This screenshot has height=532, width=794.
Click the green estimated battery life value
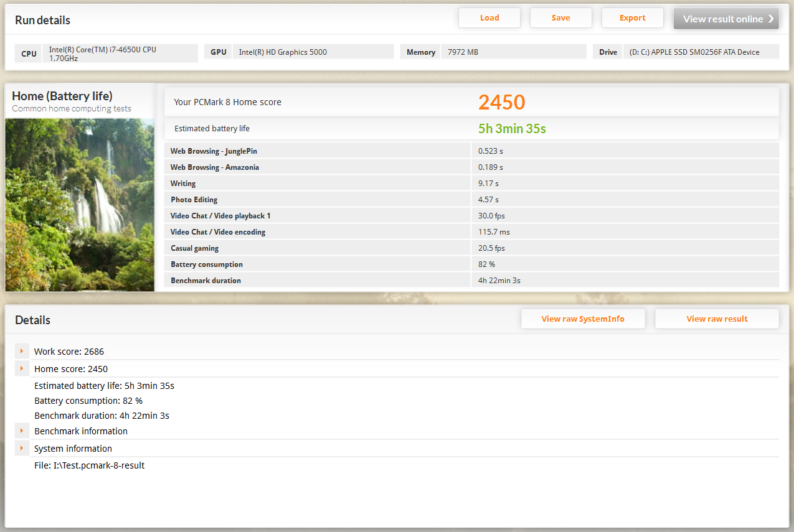pyautogui.click(x=512, y=129)
